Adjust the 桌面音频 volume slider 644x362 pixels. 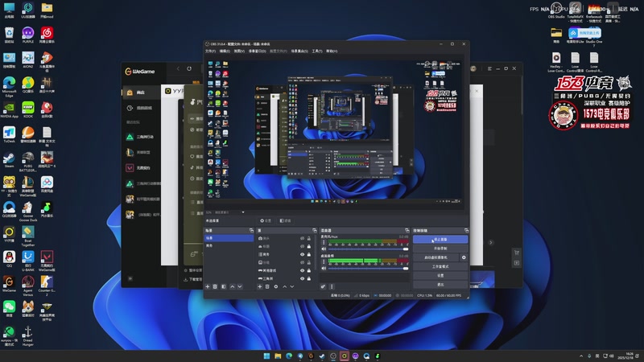tap(368, 269)
